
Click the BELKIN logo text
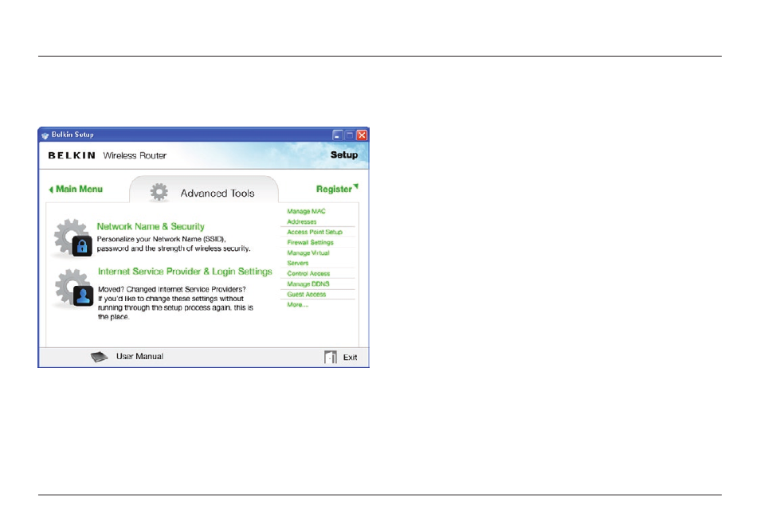point(72,155)
